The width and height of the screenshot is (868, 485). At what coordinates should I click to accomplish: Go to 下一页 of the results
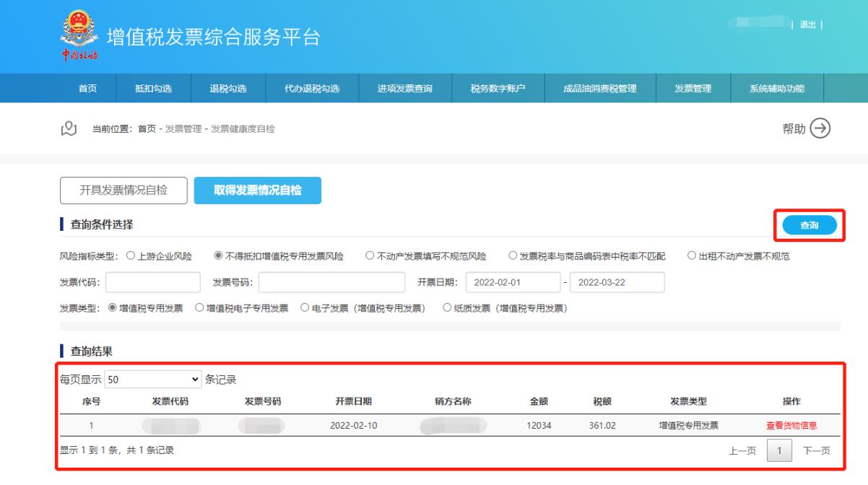click(816, 451)
